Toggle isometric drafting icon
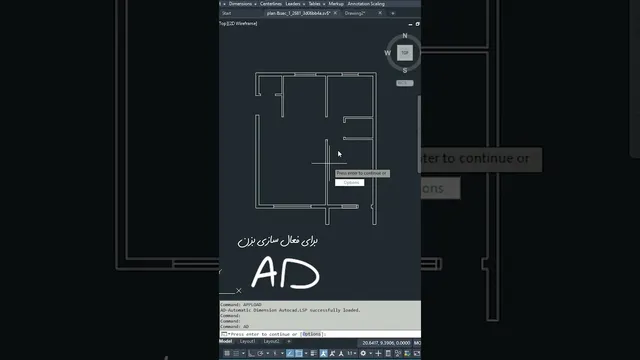This screenshot has height=360, width=640. [x=275, y=353]
